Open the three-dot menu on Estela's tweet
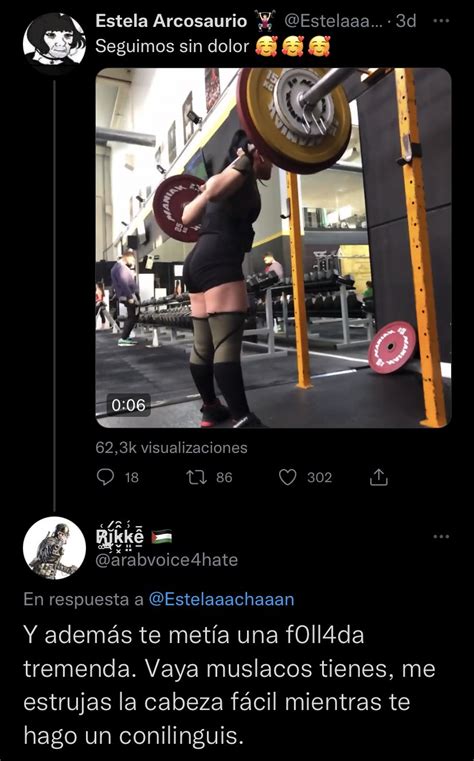 pos(441,21)
